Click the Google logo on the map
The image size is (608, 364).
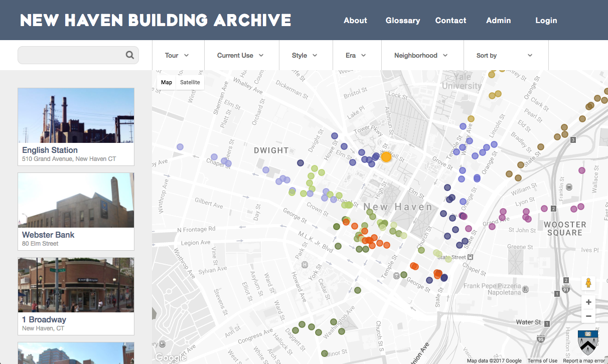coord(170,357)
